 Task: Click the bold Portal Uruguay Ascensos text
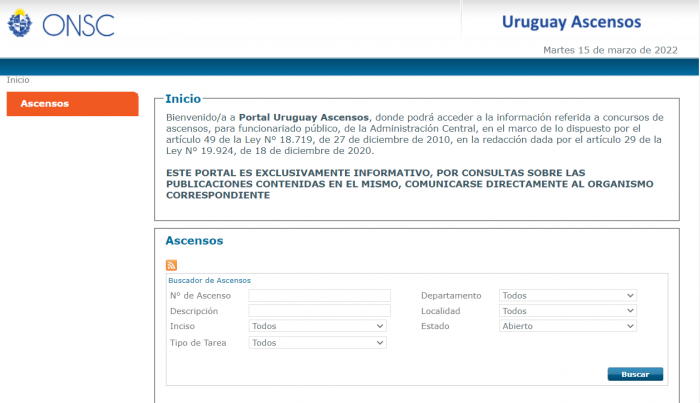(x=304, y=117)
